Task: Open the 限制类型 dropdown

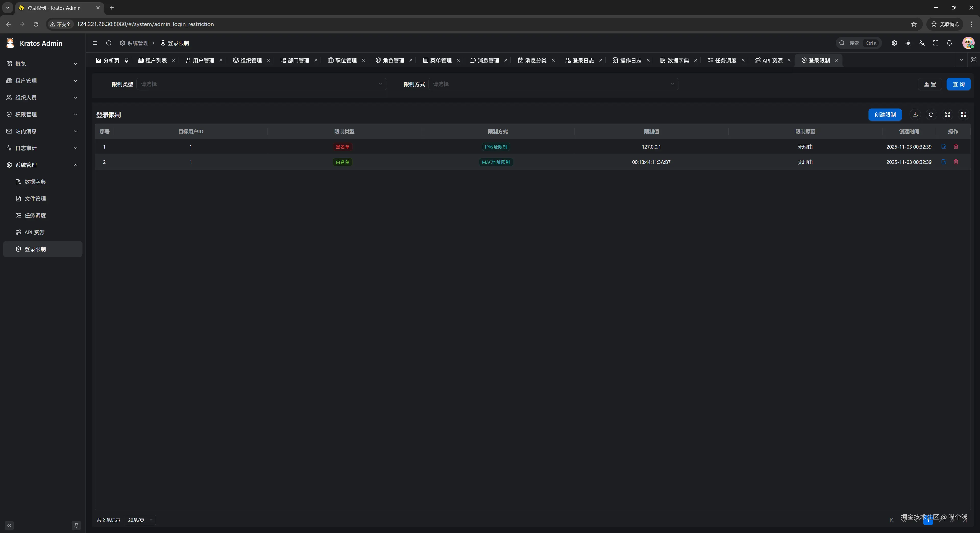Action: [x=261, y=84]
